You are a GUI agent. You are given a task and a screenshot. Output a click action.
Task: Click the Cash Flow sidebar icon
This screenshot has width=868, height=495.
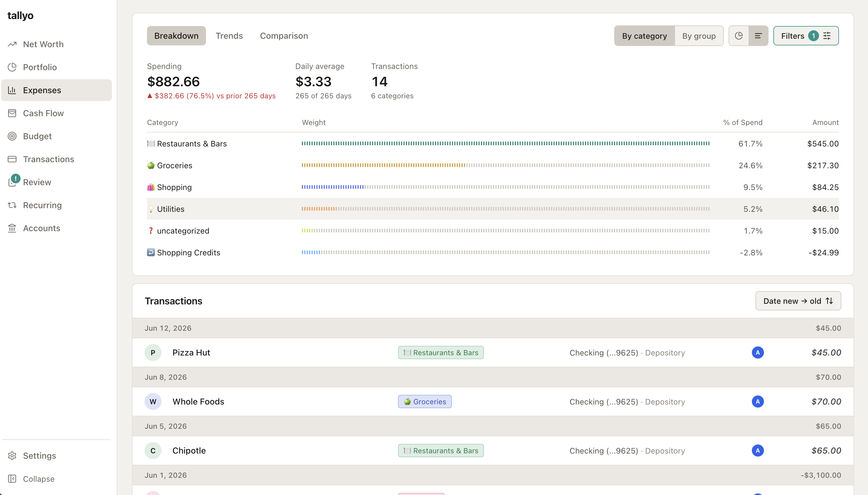point(12,113)
